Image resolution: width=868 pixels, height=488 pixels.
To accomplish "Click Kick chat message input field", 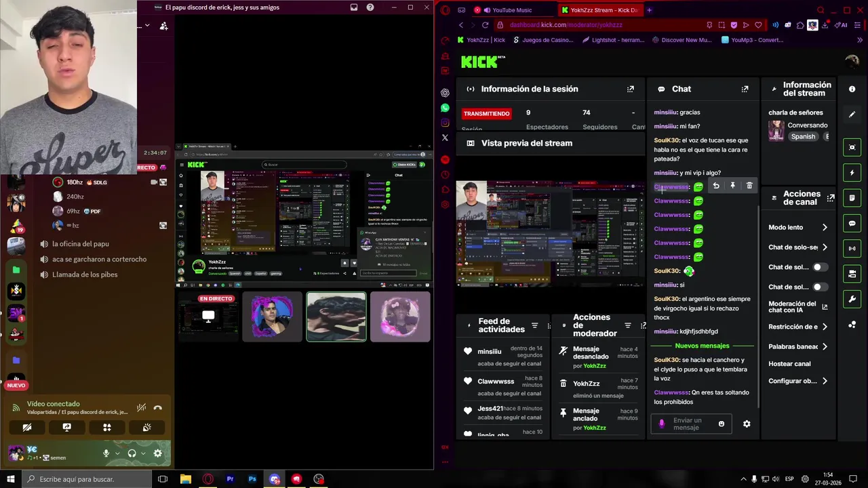I will (692, 424).
